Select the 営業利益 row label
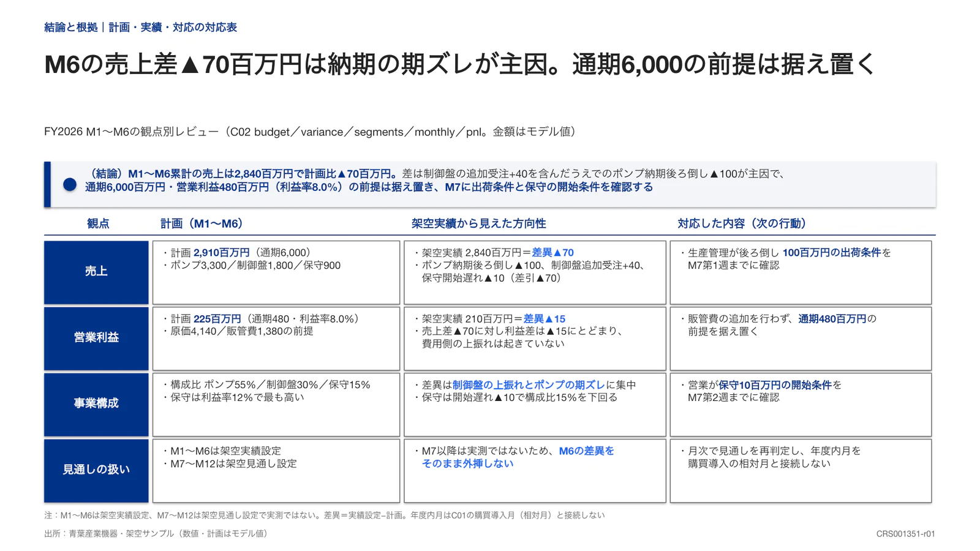This screenshot has height=551, width=980. [96, 338]
